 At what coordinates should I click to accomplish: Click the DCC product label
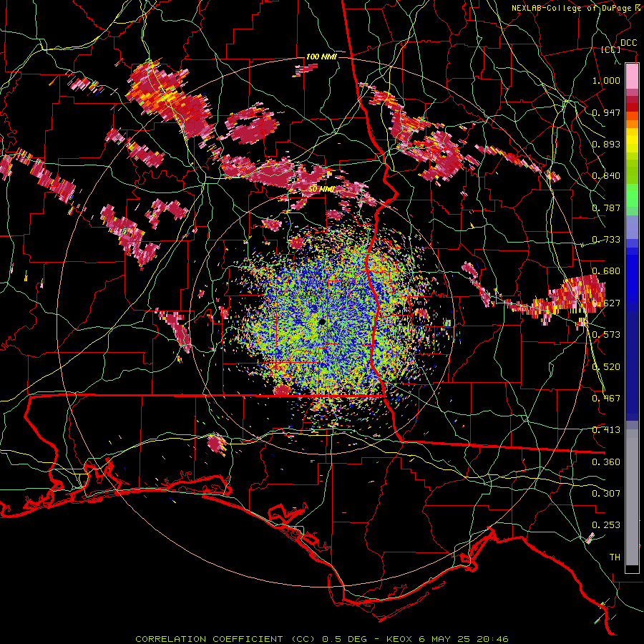point(628,43)
